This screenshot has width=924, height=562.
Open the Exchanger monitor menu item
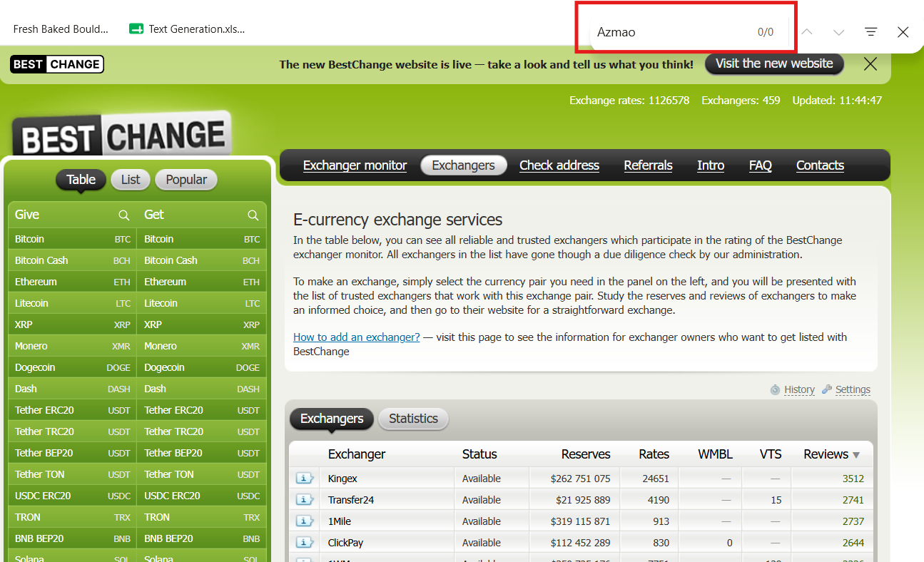(x=355, y=165)
